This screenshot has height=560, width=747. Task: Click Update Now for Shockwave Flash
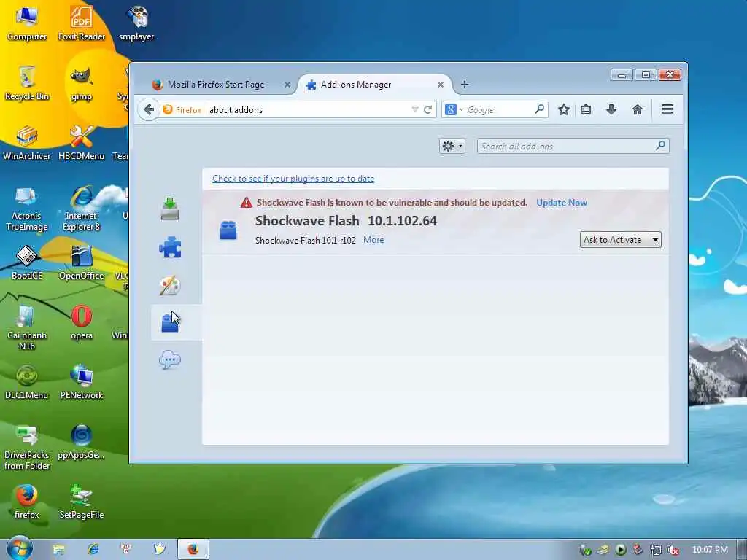pyautogui.click(x=562, y=203)
